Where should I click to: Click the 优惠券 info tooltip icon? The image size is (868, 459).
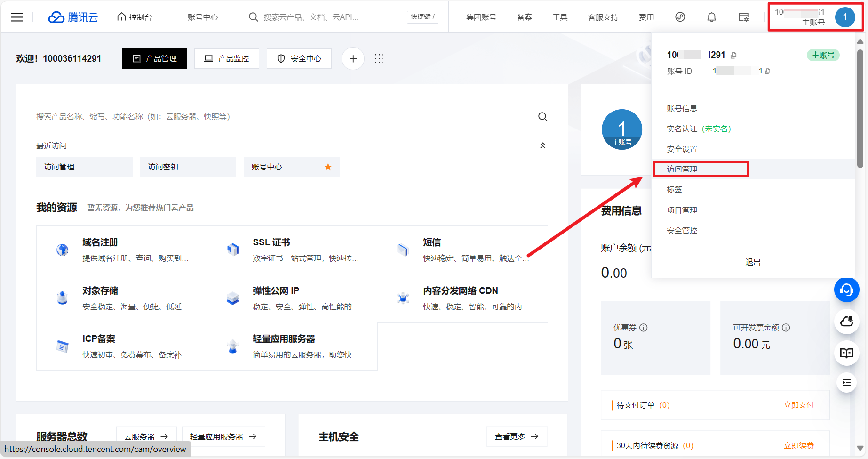(x=644, y=327)
